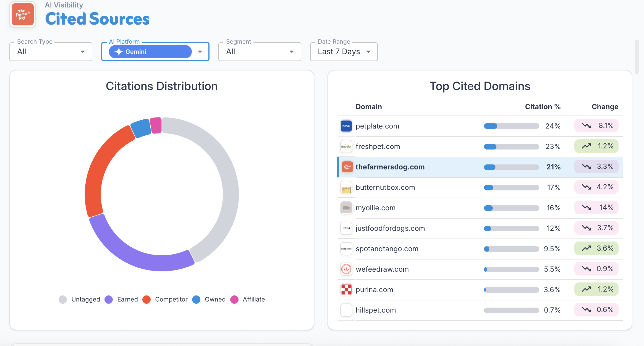
Task: Click The Farmer's Dog logo icon
Action: pyautogui.click(x=23, y=15)
